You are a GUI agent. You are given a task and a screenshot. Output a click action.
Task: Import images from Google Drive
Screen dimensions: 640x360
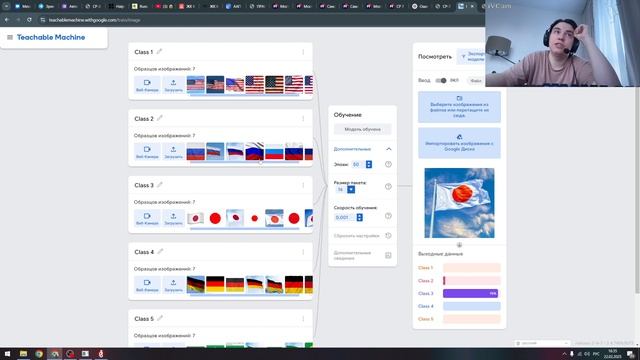coord(459,143)
